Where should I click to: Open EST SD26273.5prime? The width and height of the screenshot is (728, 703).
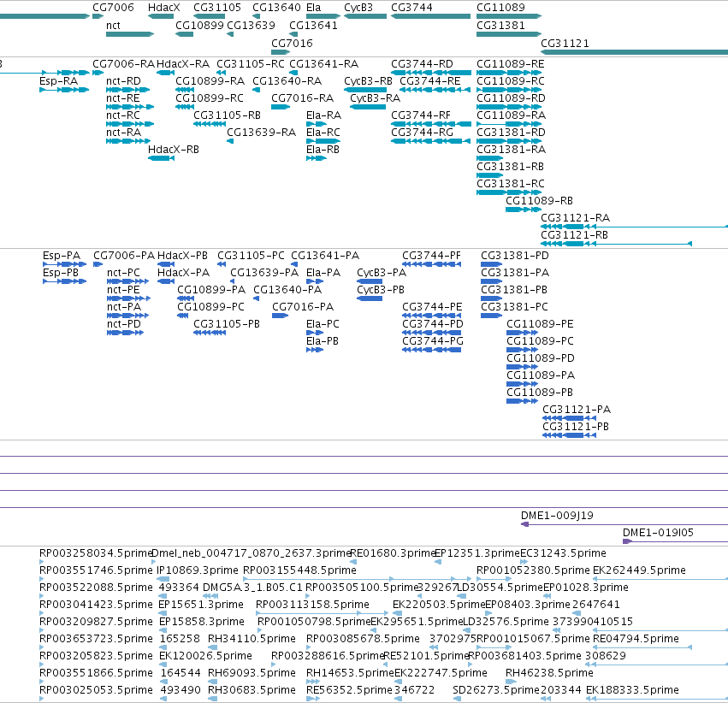tap(496, 689)
